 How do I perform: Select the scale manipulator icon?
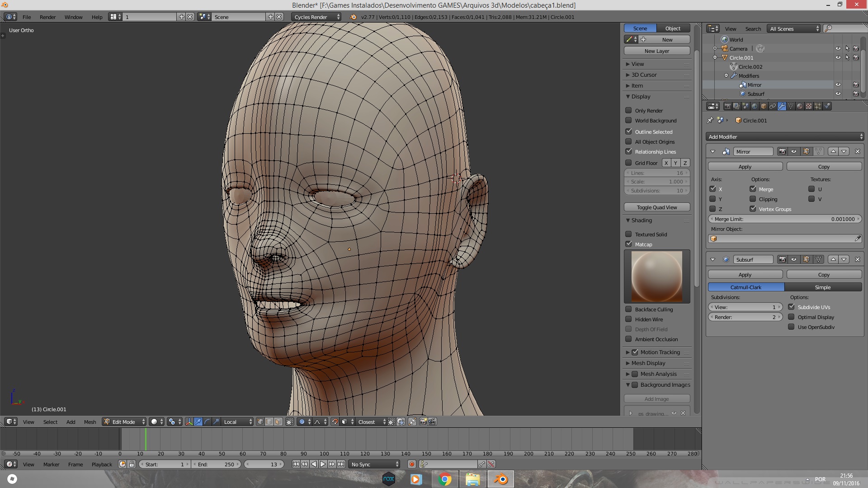point(216,422)
